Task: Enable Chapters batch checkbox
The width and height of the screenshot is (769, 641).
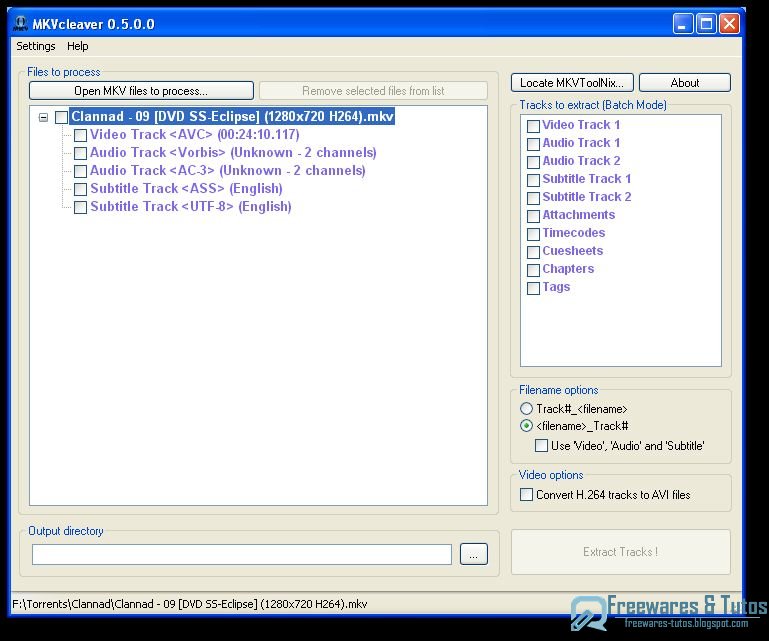Action: 533,270
